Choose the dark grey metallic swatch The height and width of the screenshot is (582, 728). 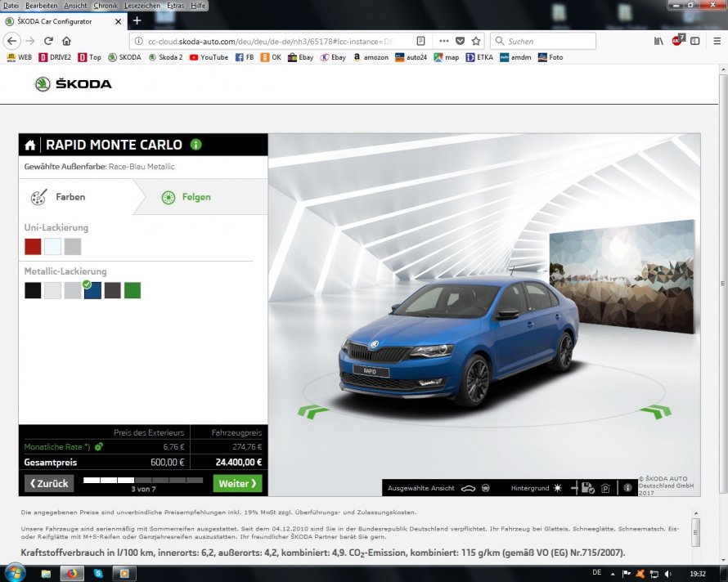tap(112, 290)
